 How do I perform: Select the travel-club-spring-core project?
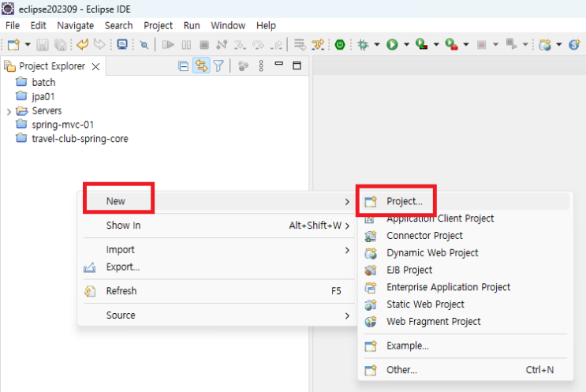(80, 139)
